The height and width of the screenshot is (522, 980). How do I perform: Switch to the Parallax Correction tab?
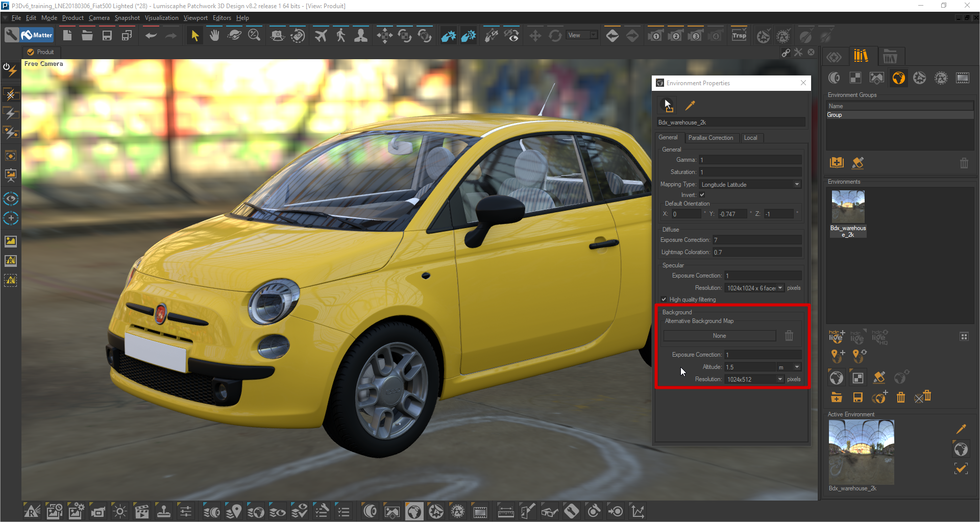(x=710, y=138)
